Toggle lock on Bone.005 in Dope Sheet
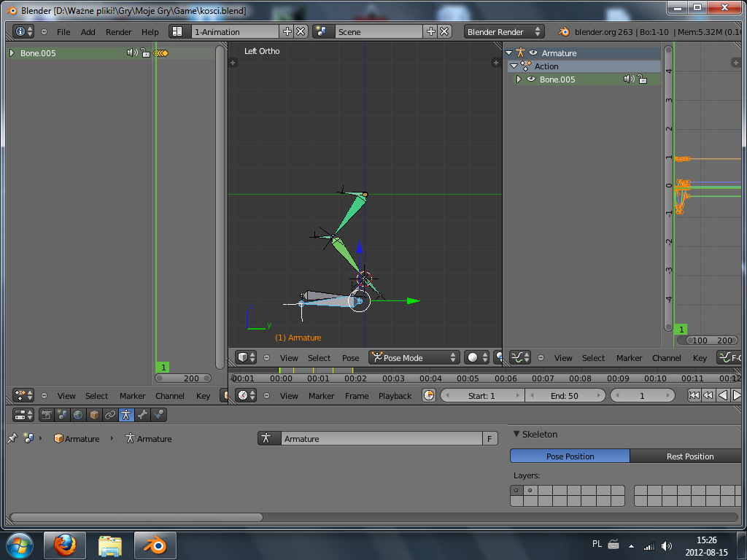The image size is (747, 560). (x=145, y=52)
